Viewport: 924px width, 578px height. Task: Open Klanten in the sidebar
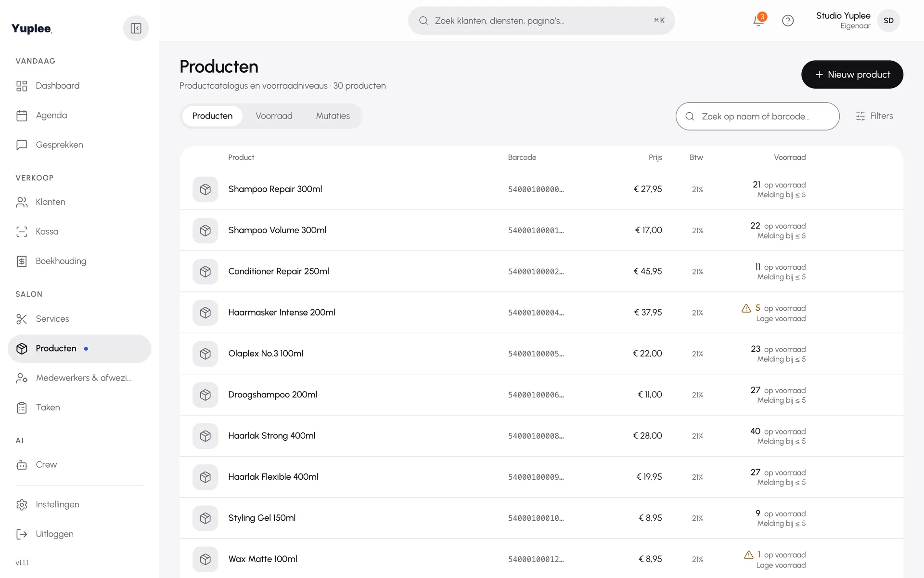(x=79, y=202)
